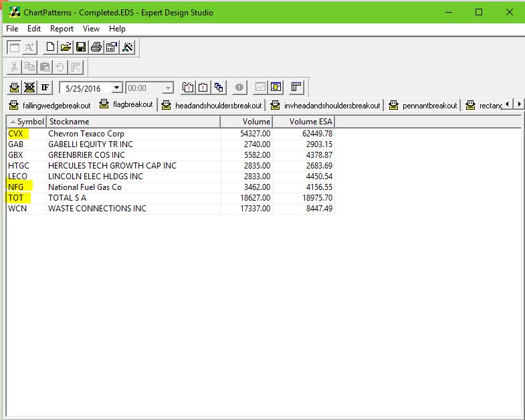Open the 00:00 time dropdown arrow
The image size is (525, 420).
(x=168, y=88)
